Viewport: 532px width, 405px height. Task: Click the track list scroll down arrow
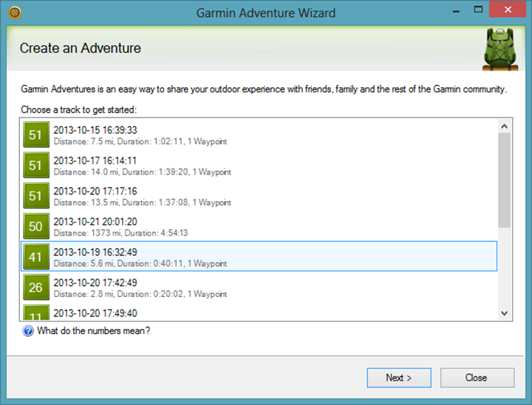[x=504, y=313]
